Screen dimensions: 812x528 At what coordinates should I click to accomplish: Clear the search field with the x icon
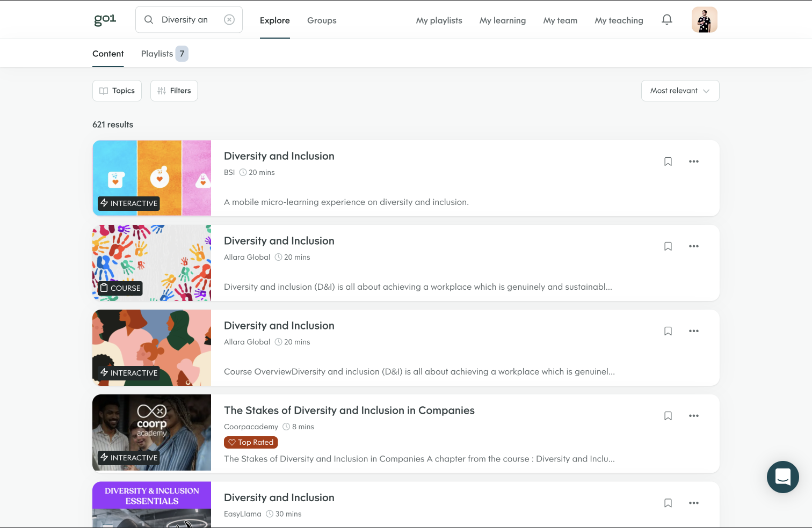click(229, 19)
